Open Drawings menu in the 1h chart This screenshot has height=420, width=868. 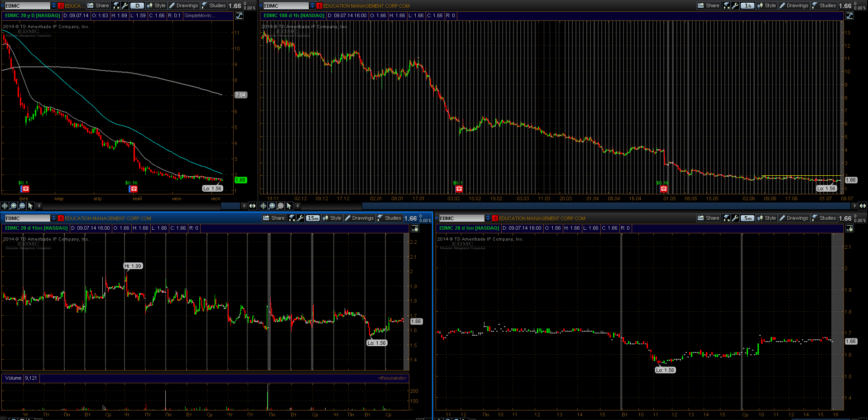[x=794, y=5]
